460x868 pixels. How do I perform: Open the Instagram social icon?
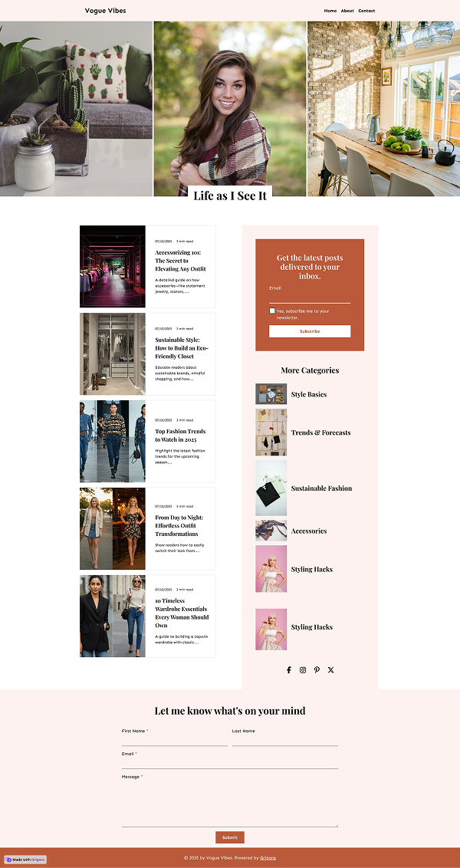pyautogui.click(x=303, y=670)
